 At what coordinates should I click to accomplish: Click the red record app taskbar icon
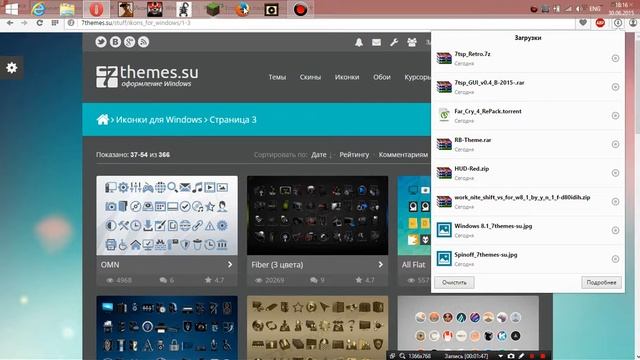pyautogui.click(x=300, y=9)
